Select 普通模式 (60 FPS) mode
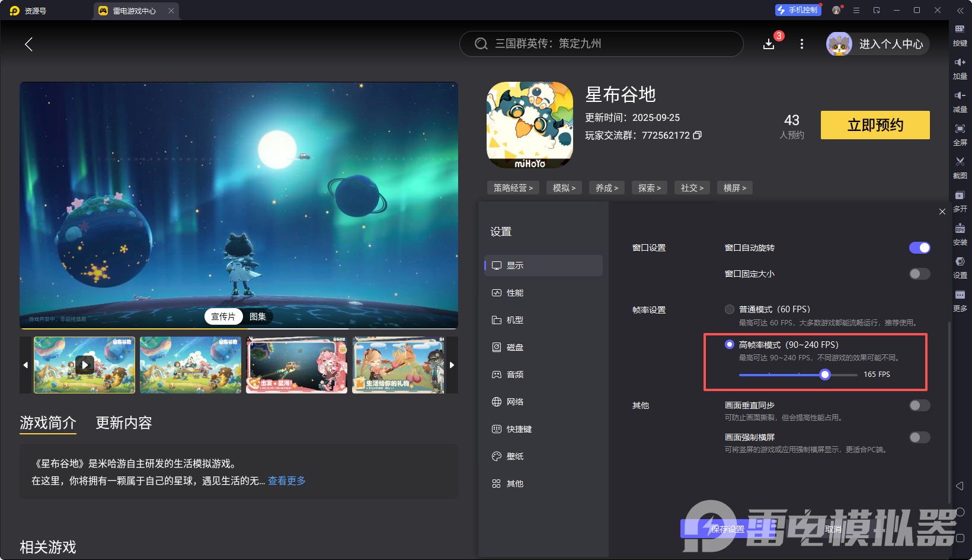 tap(729, 309)
